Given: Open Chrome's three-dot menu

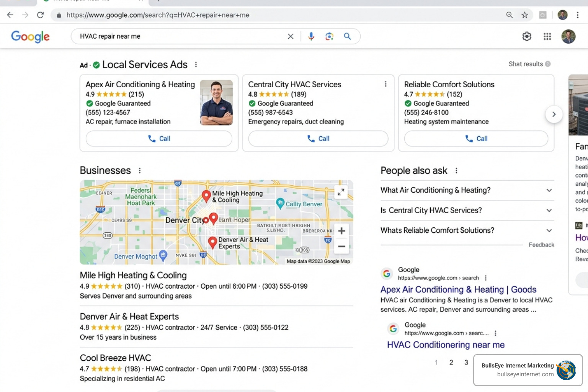Looking at the screenshot, I should pos(577,15).
